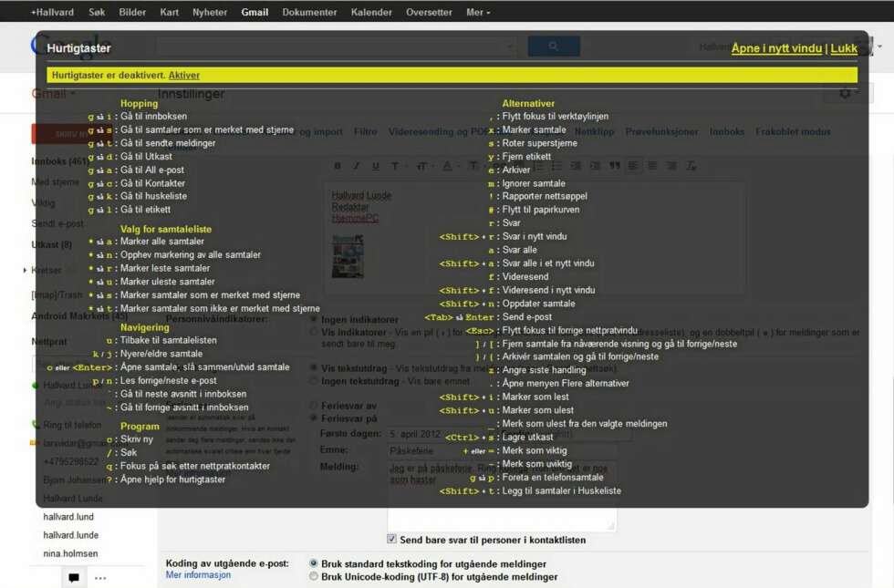
Task: Open the settings gear menu
Action: tap(847, 93)
